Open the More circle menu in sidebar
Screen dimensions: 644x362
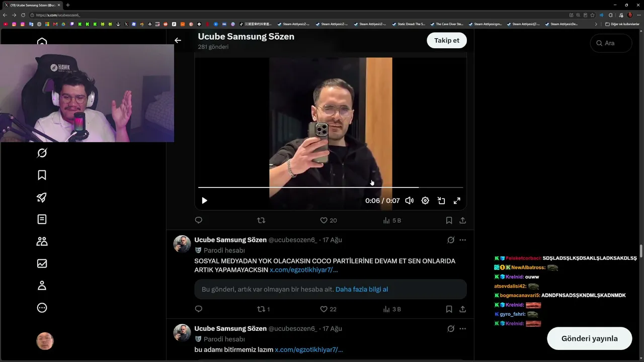point(42,308)
